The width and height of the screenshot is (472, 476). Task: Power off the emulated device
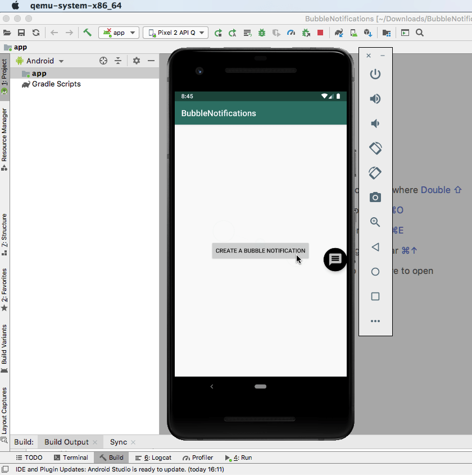(375, 74)
